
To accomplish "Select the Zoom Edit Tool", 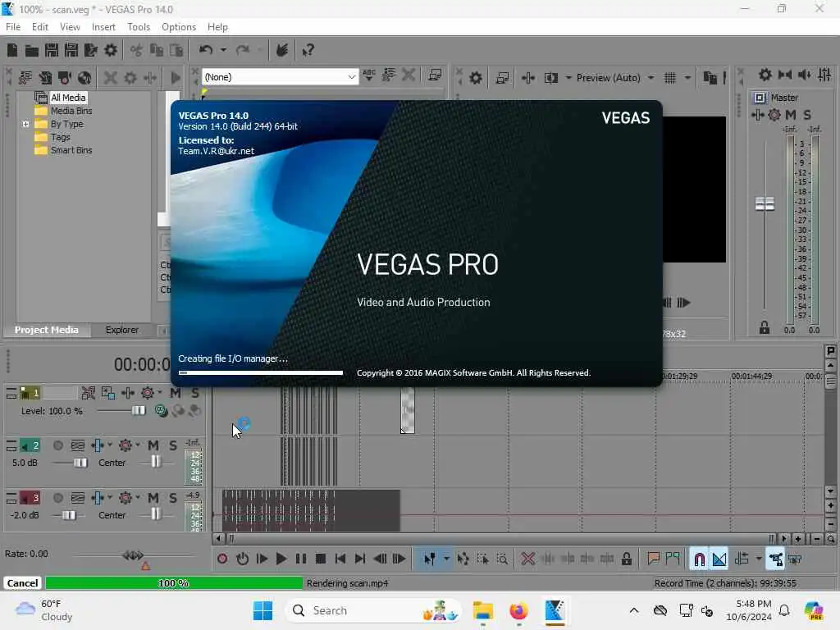I will [502, 559].
